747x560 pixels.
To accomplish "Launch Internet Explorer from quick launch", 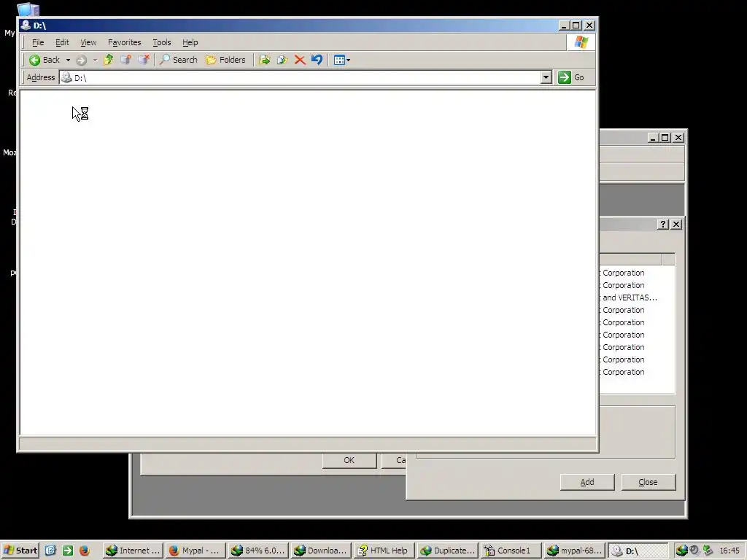I will [x=51, y=551].
